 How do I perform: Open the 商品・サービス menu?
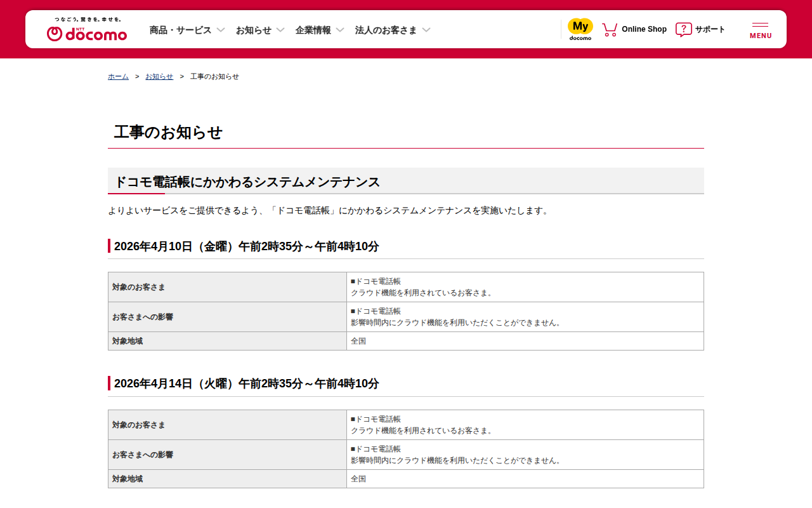[180, 30]
